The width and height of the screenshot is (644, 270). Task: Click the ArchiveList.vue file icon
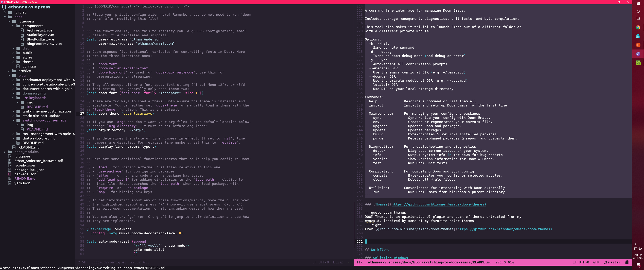[x=22, y=30]
